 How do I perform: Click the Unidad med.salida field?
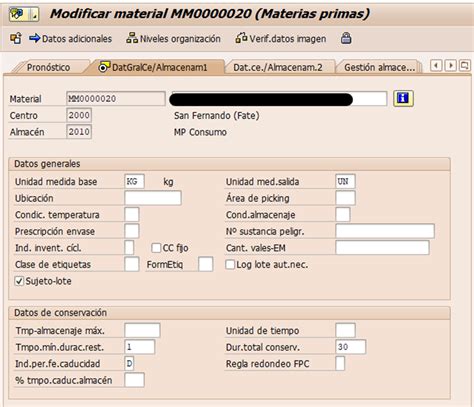pos(345,181)
